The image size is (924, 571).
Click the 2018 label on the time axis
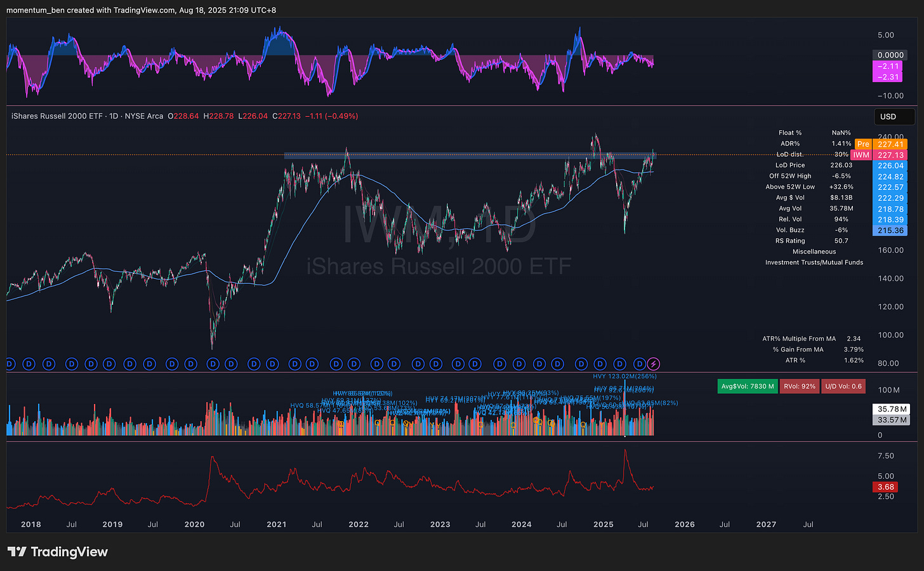coord(30,525)
